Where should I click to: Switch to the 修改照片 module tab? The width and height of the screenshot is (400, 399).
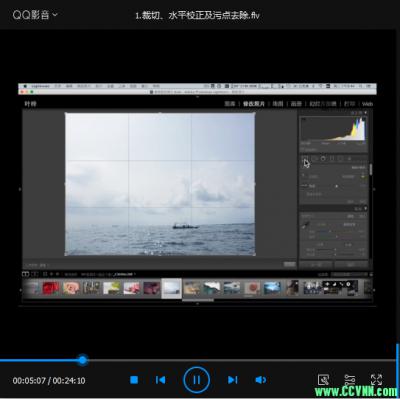point(254,104)
